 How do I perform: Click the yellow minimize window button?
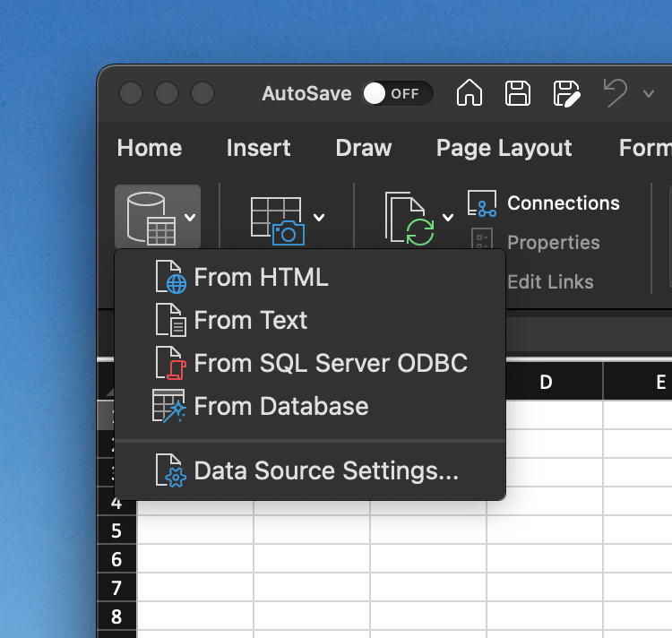pos(167,93)
